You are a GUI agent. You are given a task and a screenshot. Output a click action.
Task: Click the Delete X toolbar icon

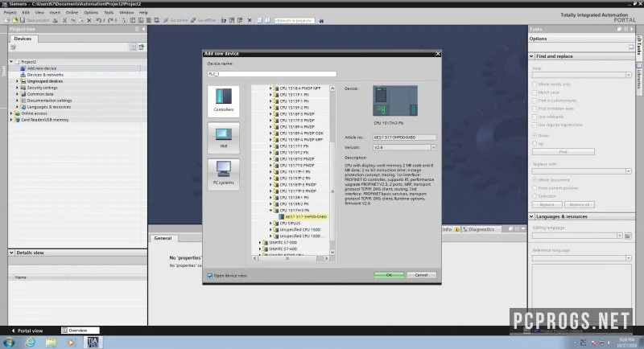tap(89, 20)
